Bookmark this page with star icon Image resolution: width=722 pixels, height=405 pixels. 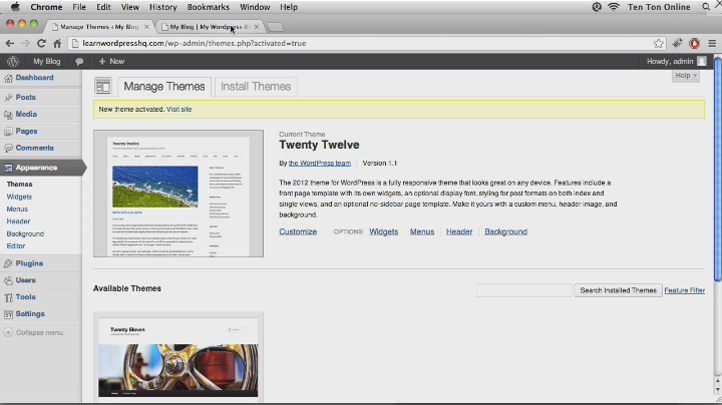658,43
